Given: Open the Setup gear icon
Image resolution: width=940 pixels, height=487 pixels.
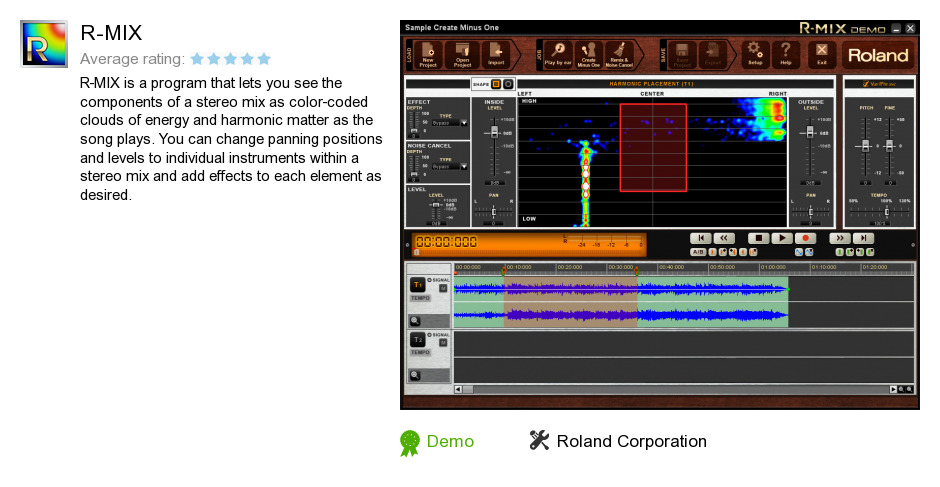Looking at the screenshot, I should click(x=755, y=55).
